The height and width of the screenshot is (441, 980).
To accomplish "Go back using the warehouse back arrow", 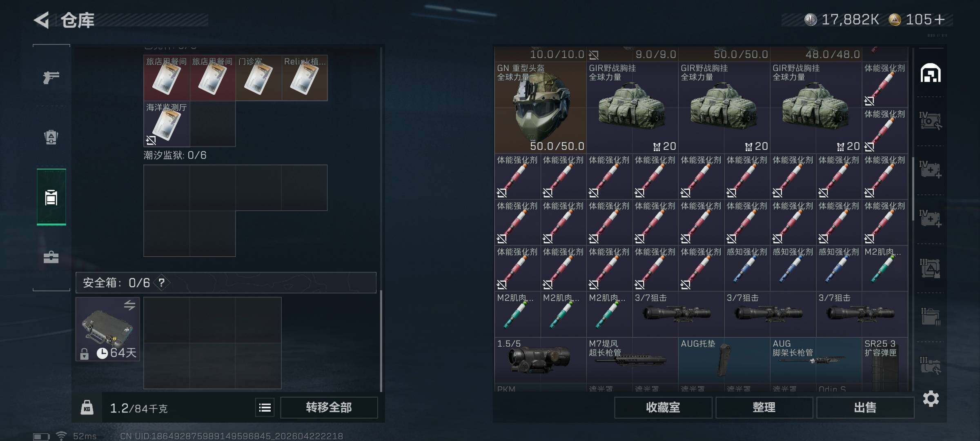I will coord(42,20).
